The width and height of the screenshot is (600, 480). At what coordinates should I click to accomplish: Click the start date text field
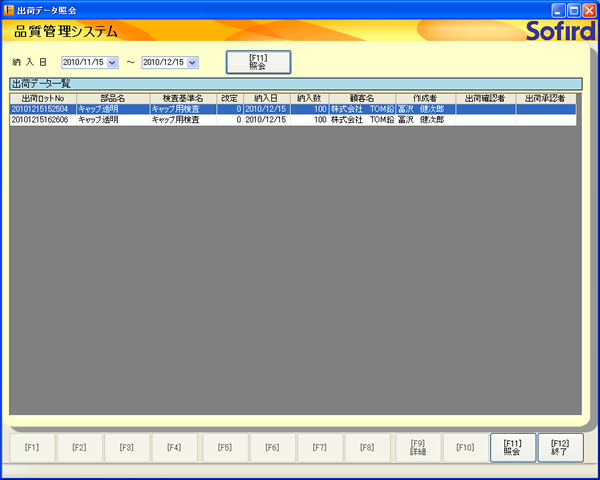click(x=83, y=63)
